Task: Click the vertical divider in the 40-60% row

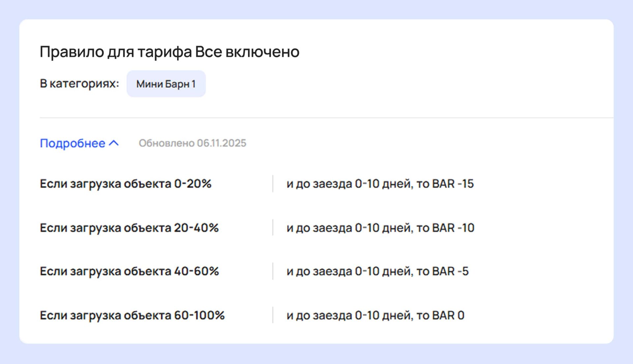Action: [x=273, y=271]
